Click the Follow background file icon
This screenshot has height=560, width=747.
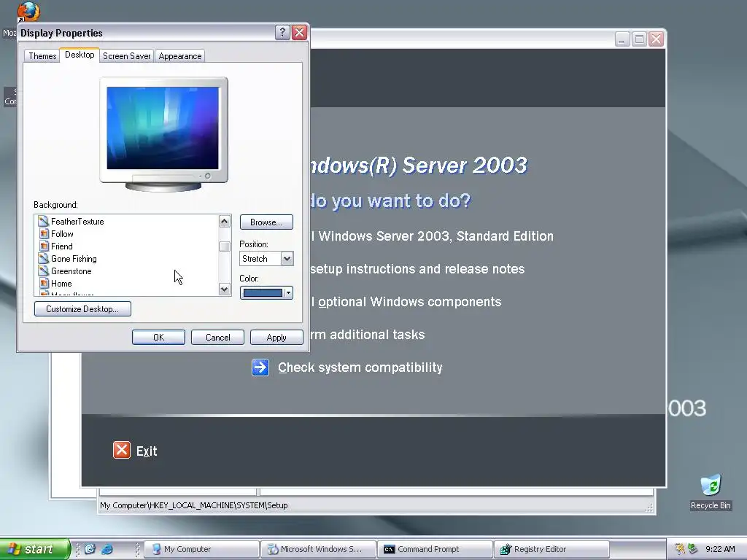[x=43, y=233]
